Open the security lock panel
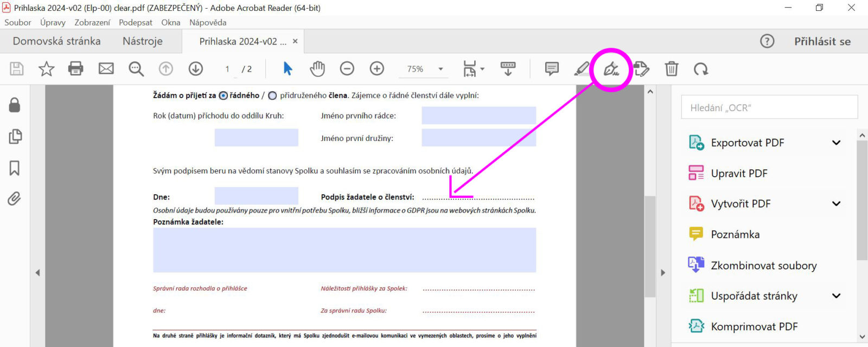Viewport: 868px width, 347px height. pos(15,105)
